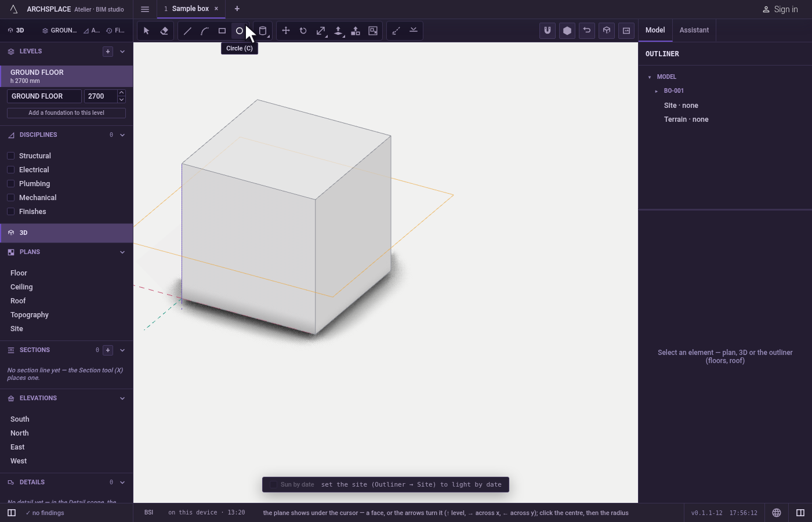Enable the Structural discipline checkbox
The image size is (812, 522).
click(10, 156)
